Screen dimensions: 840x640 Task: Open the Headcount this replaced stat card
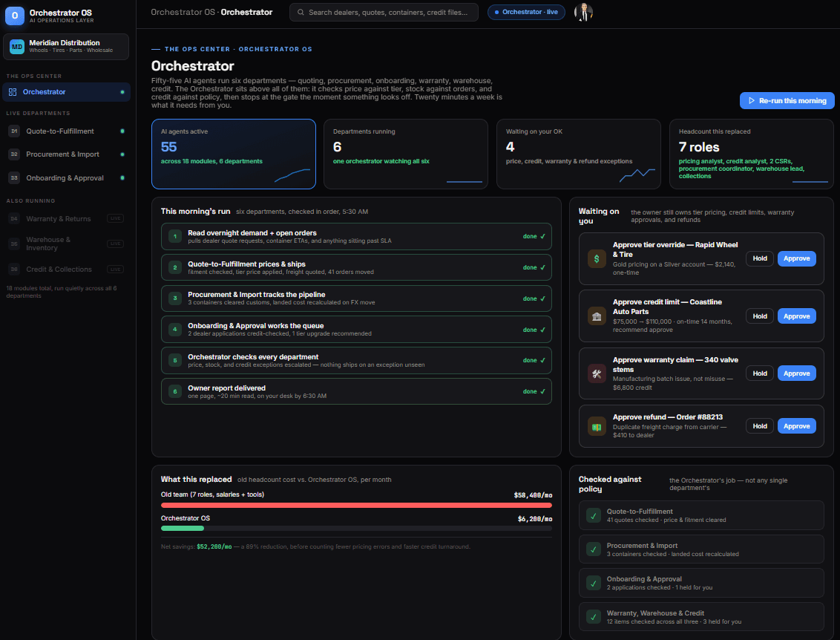click(x=752, y=154)
